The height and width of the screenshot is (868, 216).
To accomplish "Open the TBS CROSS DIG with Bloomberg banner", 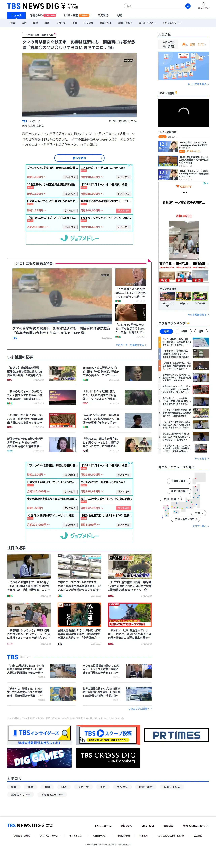I will [x=108, y=758].
